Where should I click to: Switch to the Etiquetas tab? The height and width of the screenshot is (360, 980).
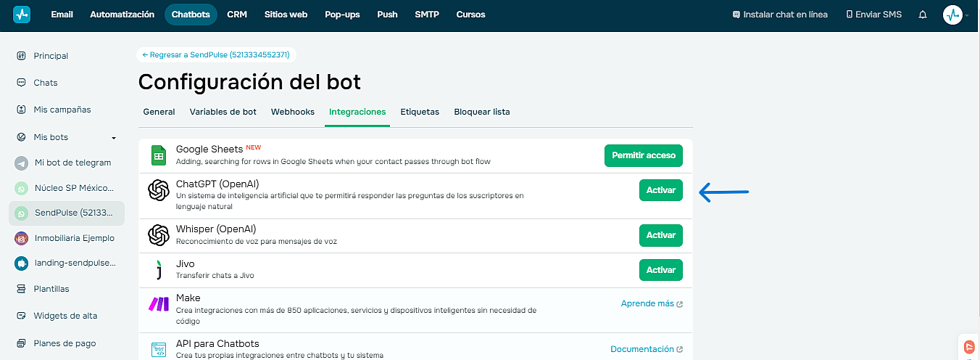(x=420, y=112)
